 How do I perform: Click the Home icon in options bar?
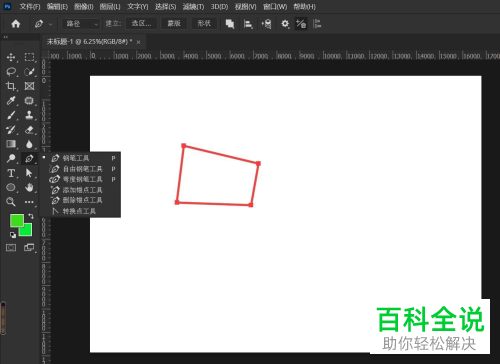[x=16, y=24]
